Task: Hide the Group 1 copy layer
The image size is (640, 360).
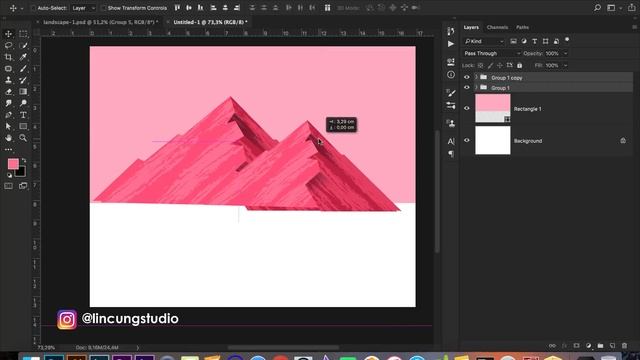Action: point(467,77)
